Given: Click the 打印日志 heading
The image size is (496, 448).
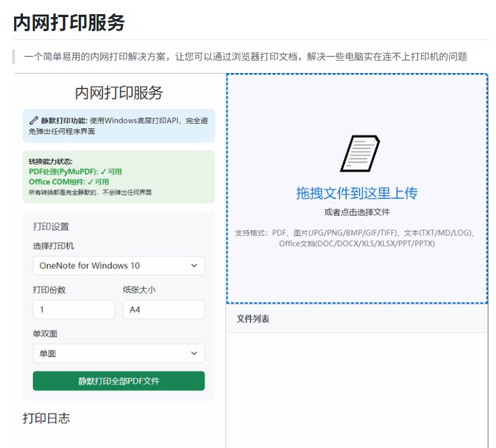Looking at the screenshot, I should (x=46, y=419).
